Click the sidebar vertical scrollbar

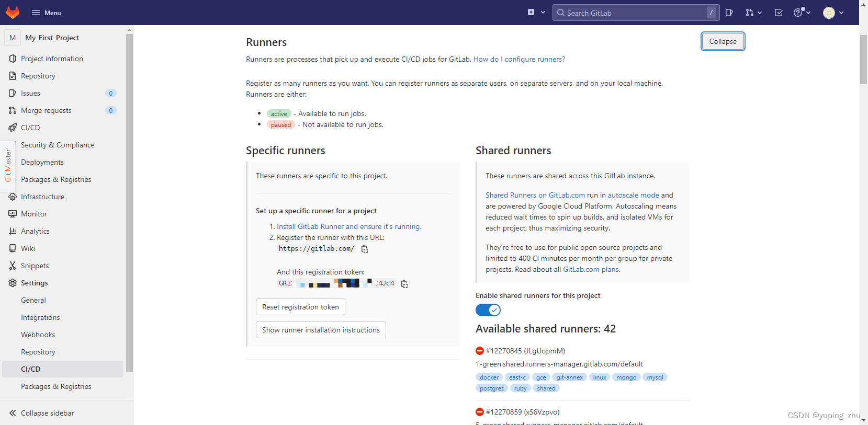[129, 203]
